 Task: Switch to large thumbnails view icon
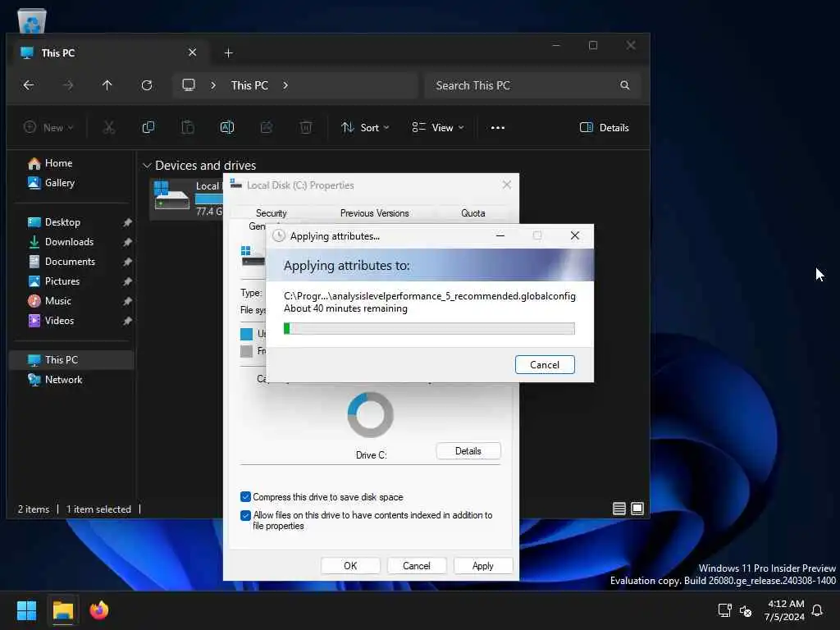point(637,509)
